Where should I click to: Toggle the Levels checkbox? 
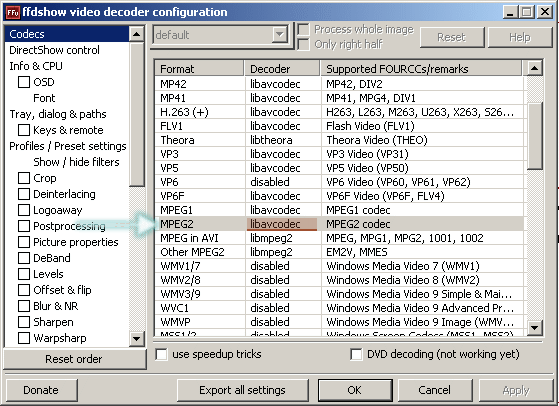(x=24, y=274)
